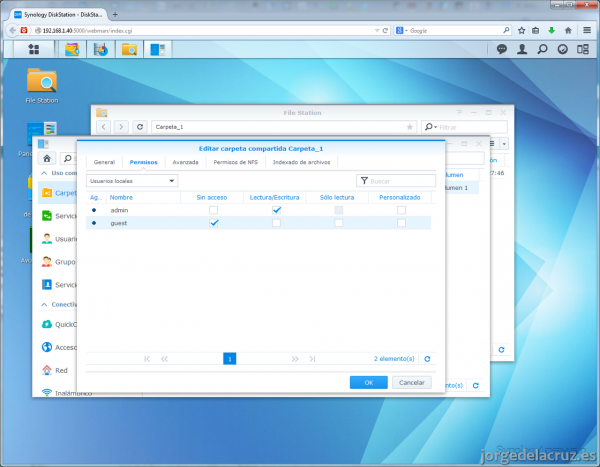This screenshot has width=600, height=467.
Task: Collapse the Uso compartido section
Action: coord(44,173)
